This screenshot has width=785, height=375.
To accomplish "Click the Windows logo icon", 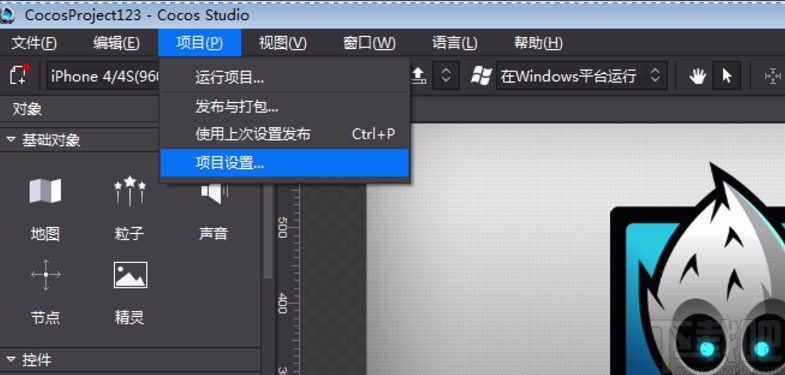I will tap(481, 76).
